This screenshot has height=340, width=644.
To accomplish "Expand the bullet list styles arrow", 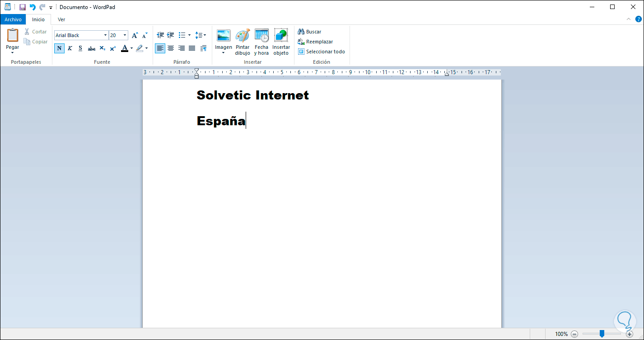I will click(x=189, y=35).
